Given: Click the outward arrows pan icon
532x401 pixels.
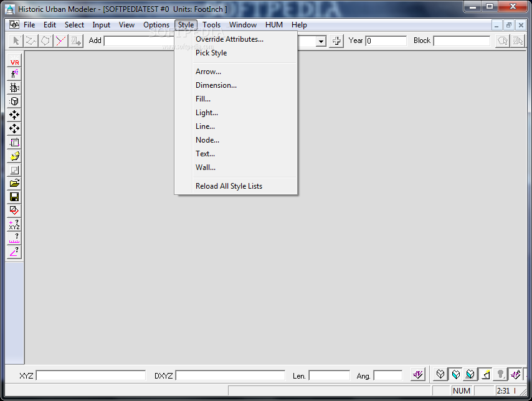Looking at the screenshot, I should [x=14, y=128].
